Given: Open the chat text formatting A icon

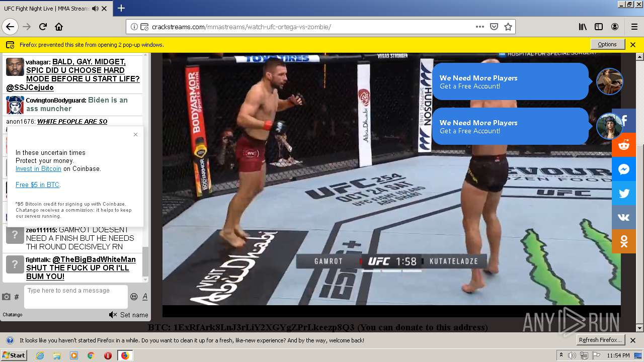Looking at the screenshot, I should tap(145, 297).
